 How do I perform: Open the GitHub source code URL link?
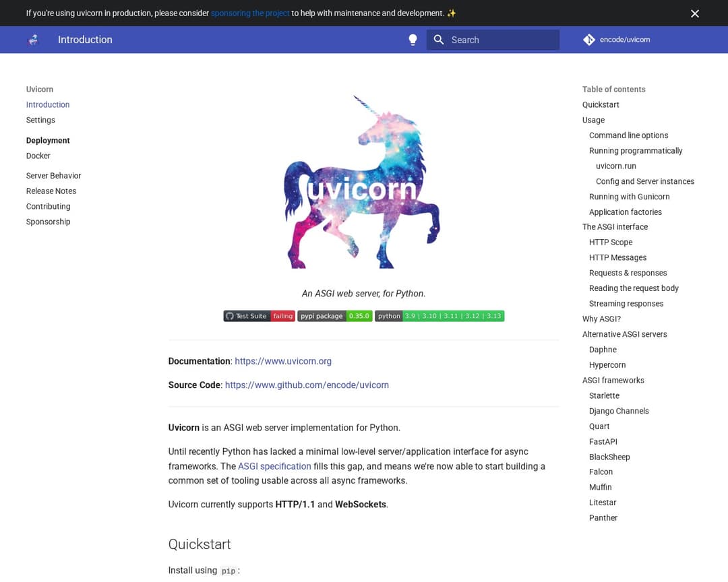pos(307,385)
